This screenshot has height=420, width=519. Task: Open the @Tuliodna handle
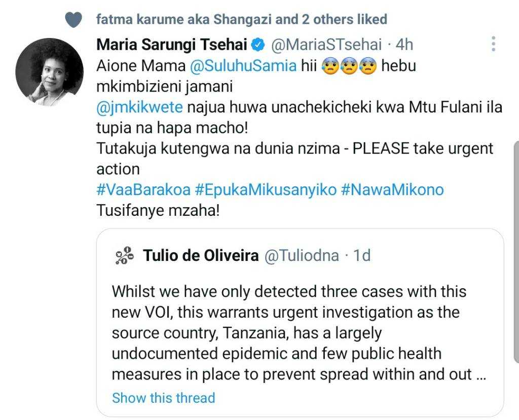[x=302, y=255]
